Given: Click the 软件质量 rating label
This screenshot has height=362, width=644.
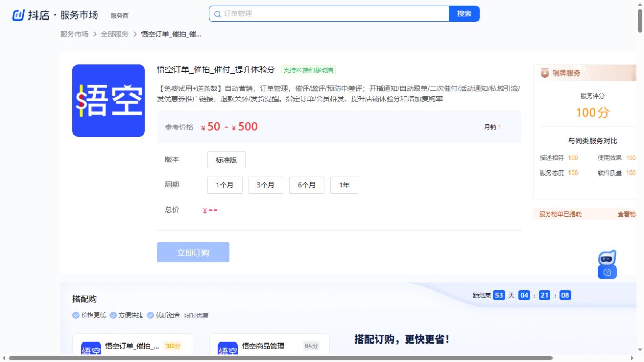Looking at the screenshot, I should [x=610, y=173].
